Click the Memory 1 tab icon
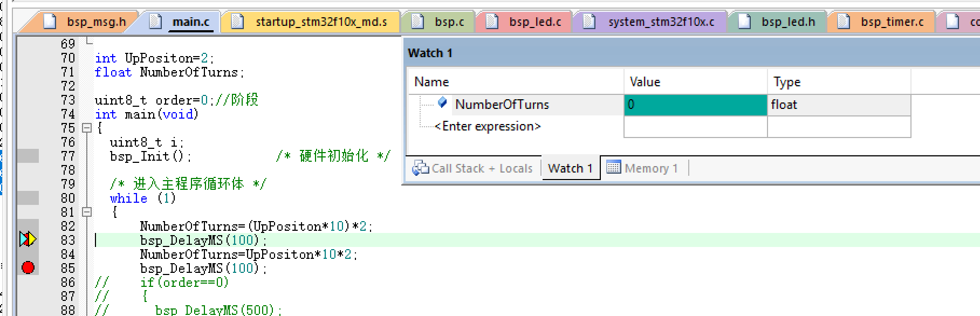The image size is (980, 316). click(614, 168)
